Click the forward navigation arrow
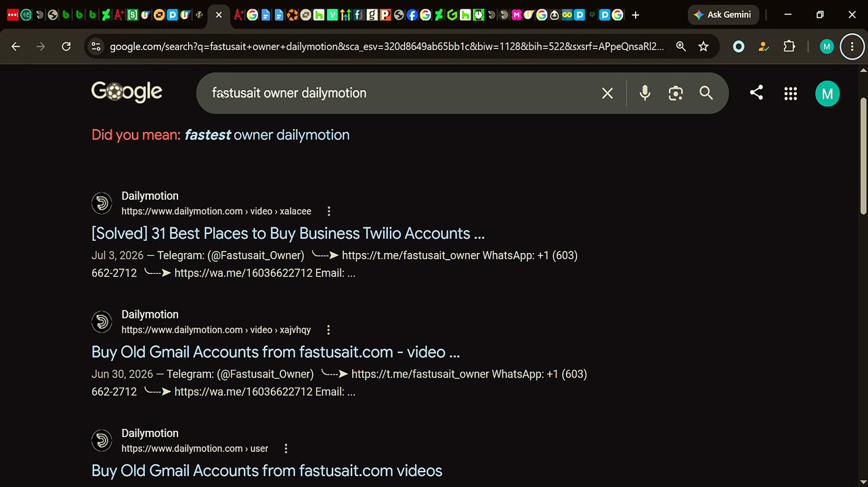Screen dimensions: 868x487 41,46
